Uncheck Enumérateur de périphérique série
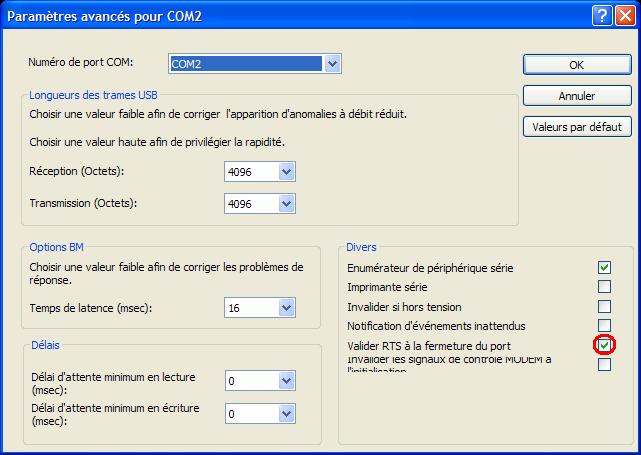 (x=604, y=267)
